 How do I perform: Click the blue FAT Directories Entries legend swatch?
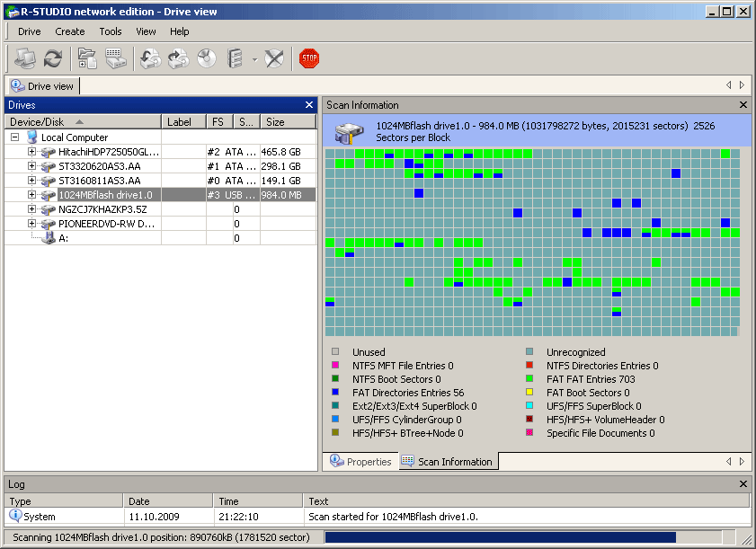tap(335, 392)
